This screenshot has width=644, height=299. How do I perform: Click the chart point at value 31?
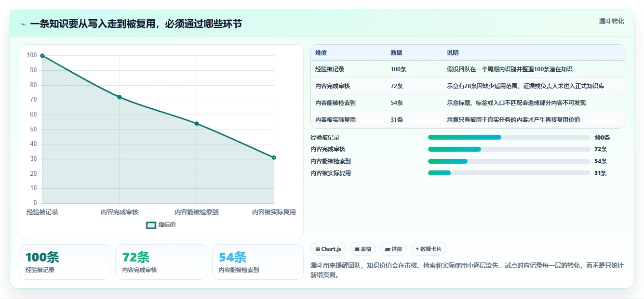click(x=274, y=157)
